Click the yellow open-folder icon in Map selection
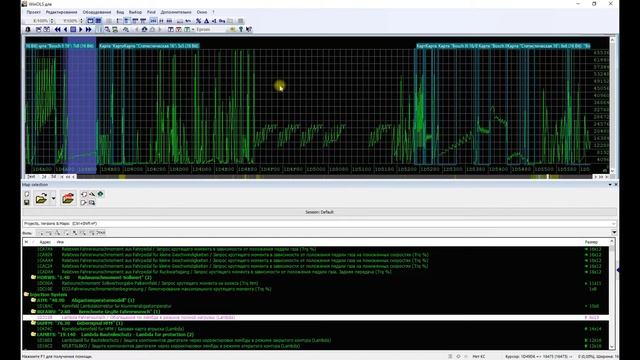This screenshot has height=360, width=640. (41, 199)
